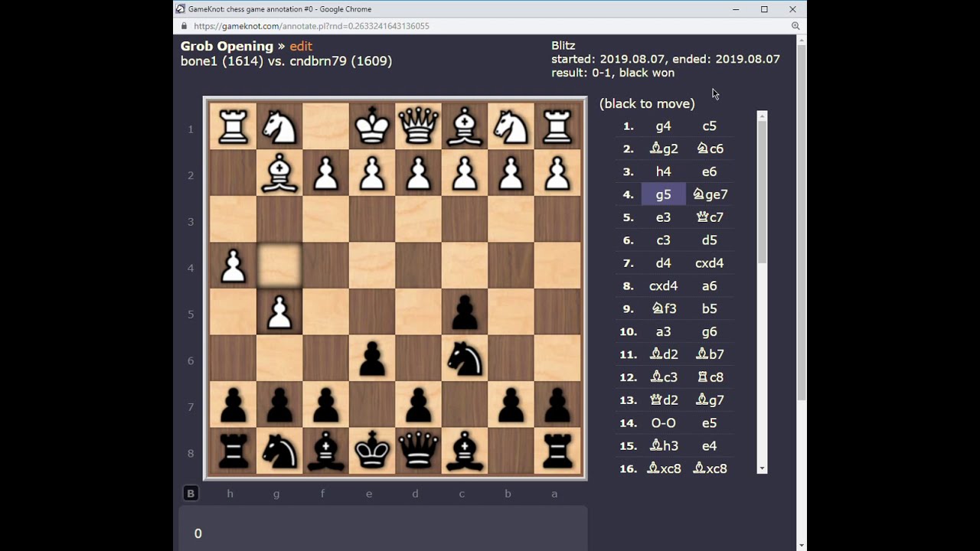
Task: Click the highlighted empty g4 square
Action: (x=279, y=266)
